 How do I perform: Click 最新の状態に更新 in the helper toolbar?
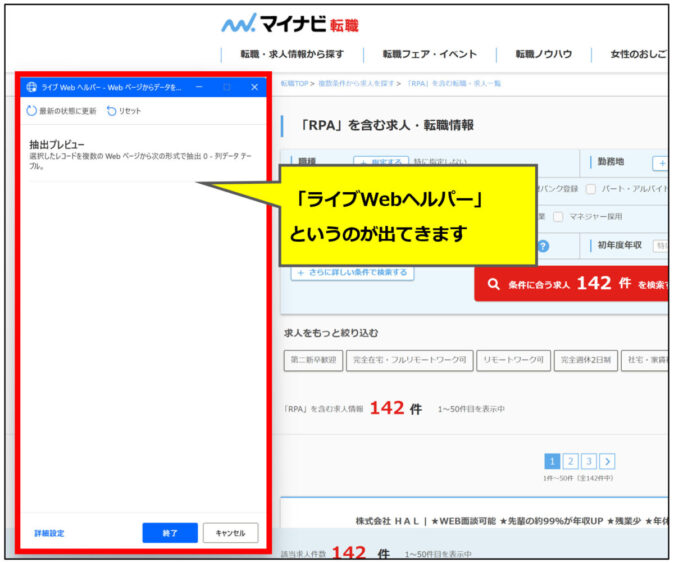point(61,111)
